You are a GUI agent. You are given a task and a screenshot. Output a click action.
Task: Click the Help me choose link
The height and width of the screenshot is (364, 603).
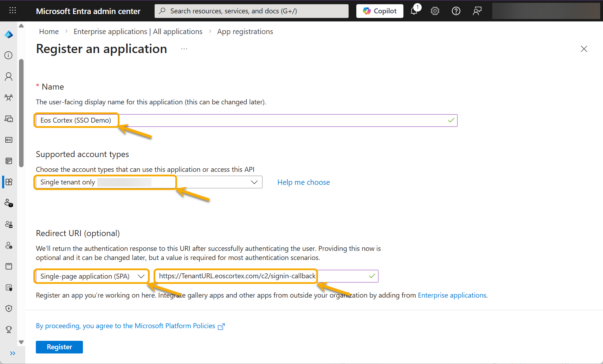pos(304,182)
